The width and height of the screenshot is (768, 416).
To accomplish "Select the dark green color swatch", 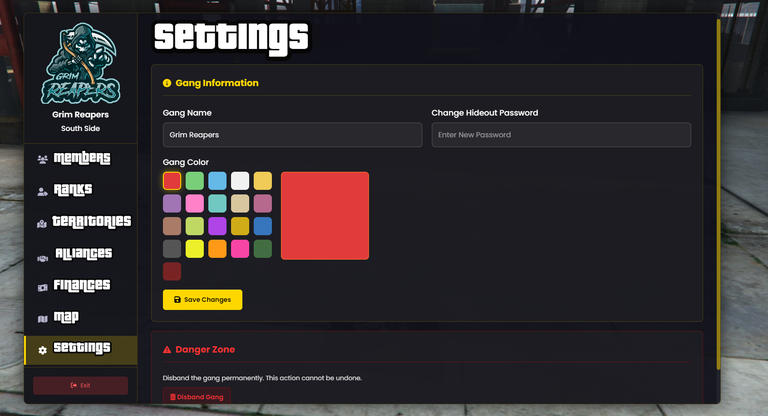I will (x=262, y=249).
